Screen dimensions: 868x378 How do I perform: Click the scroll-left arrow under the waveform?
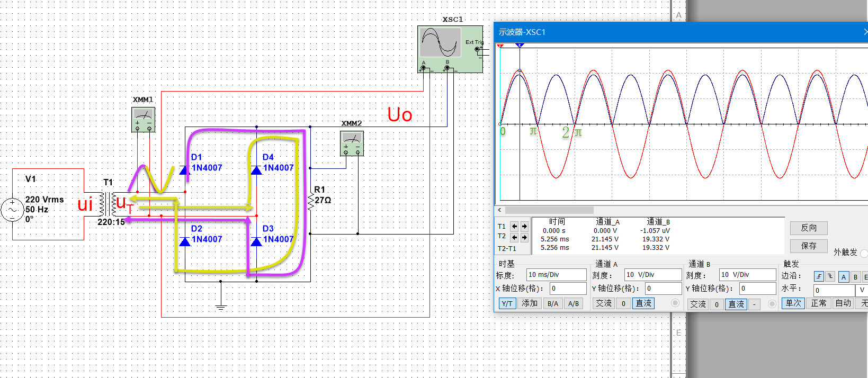499,210
